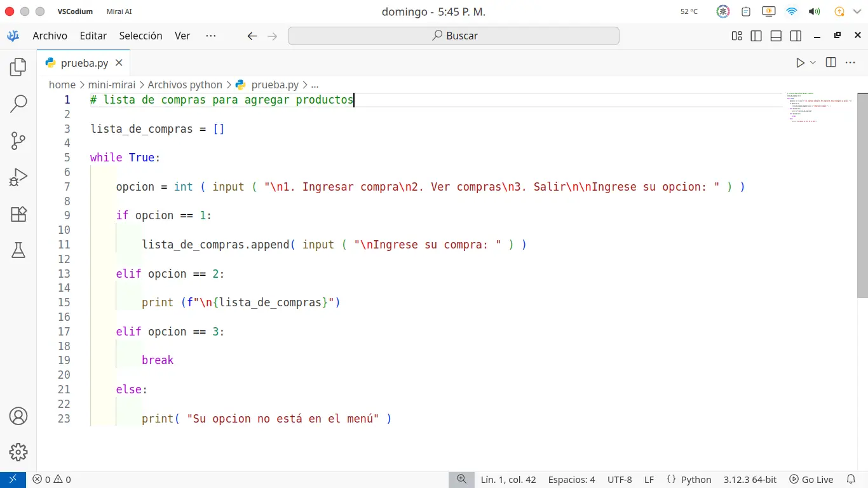
Task: Open the updates notifier tray icon
Action: 839,11
